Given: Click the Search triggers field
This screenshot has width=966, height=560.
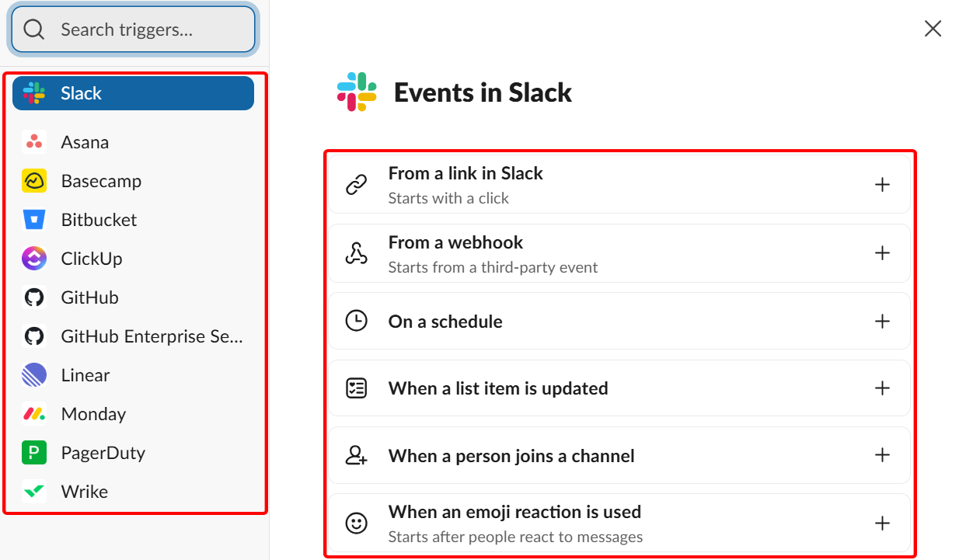Looking at the screenshot, I should click(x=132, y=29).
